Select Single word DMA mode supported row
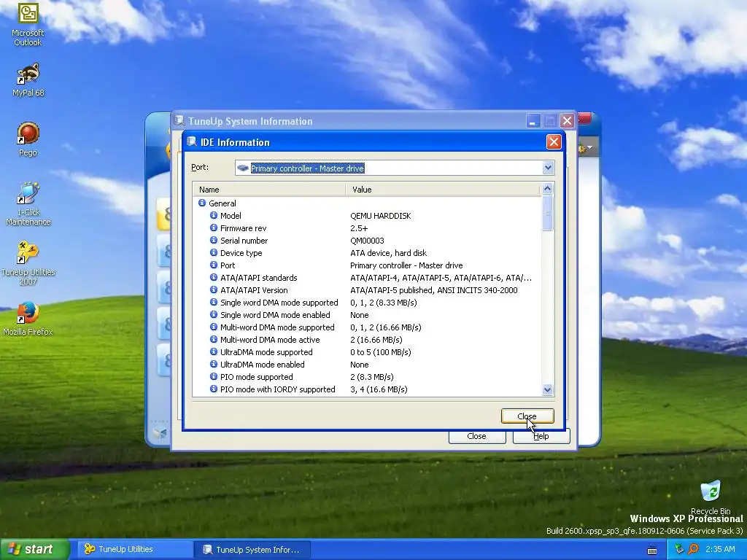The height and width of the screenshot is (560, 747). [367, 303]
